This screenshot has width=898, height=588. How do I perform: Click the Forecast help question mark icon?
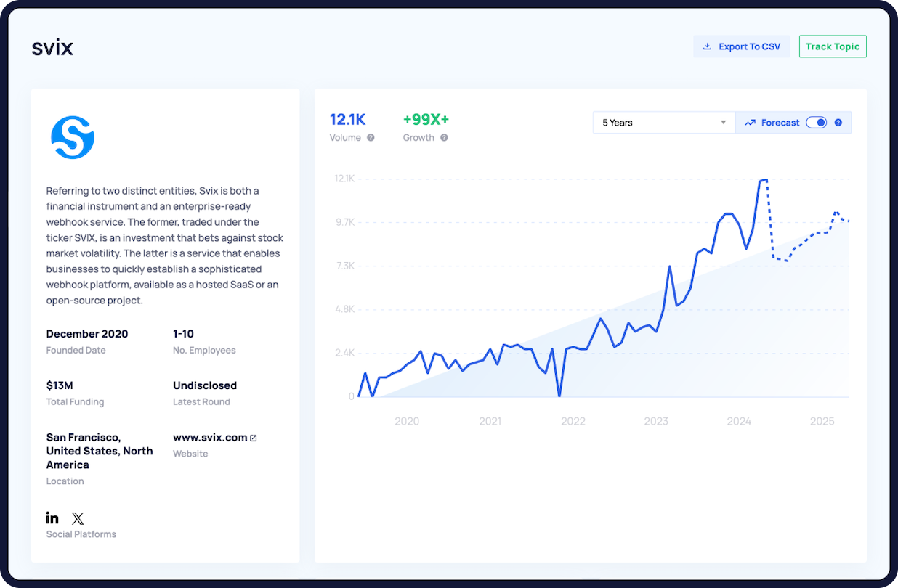[838, 123]
